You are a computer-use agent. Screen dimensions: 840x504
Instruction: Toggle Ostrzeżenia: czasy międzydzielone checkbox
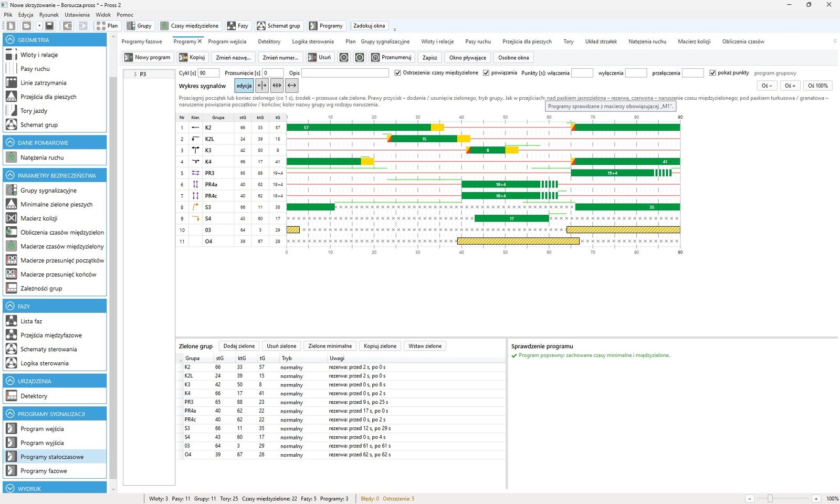pyautogui.click(x=397, y=73)
